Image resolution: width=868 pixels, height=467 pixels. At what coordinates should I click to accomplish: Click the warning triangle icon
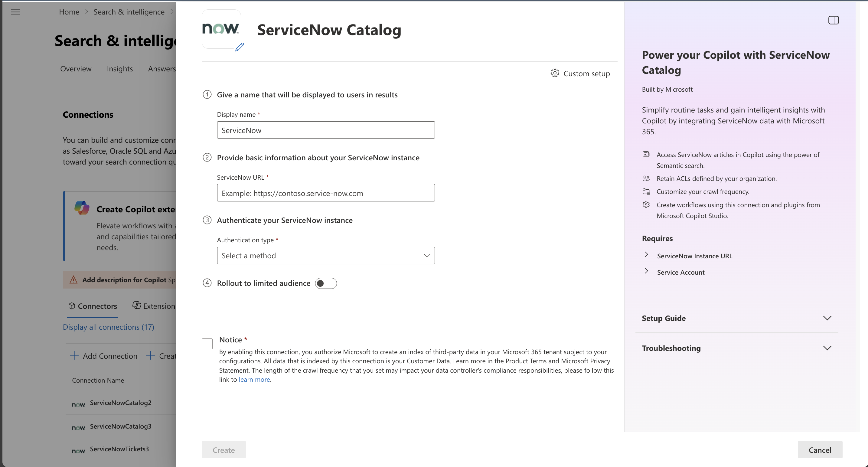(x=73, y=280)
